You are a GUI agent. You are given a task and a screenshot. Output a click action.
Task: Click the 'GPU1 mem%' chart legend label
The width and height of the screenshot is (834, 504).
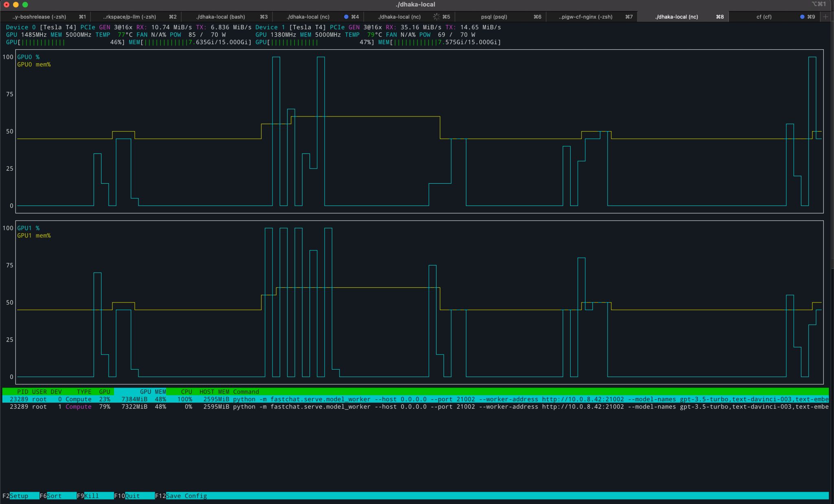(34, 235)
